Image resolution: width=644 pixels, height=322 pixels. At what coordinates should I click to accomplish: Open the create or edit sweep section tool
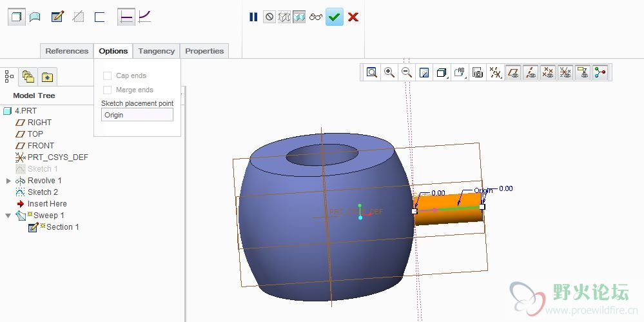[x=57, y=17]
